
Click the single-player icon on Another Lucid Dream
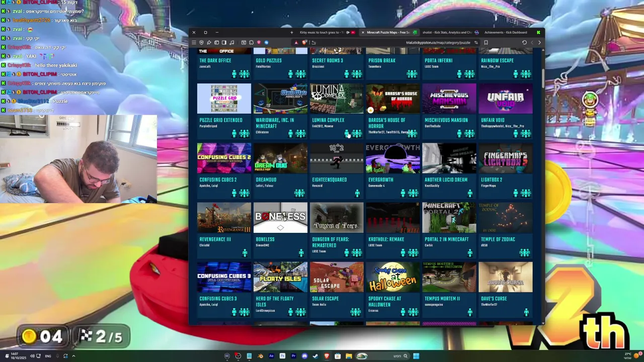(x=470, y=193)
